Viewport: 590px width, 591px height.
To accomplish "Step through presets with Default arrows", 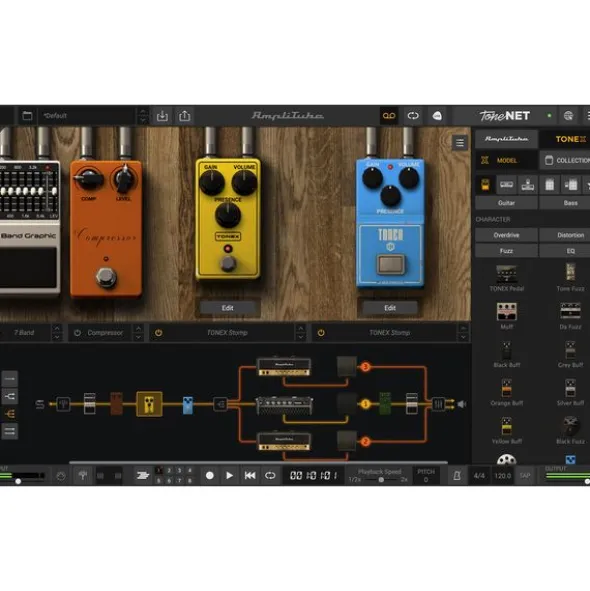I will (143, 116).
